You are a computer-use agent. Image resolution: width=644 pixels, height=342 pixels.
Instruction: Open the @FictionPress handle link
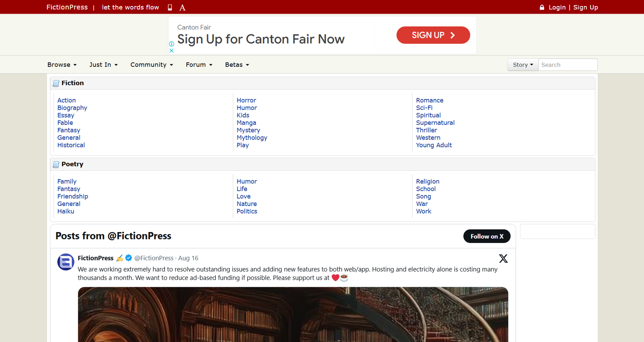point(154,258)
